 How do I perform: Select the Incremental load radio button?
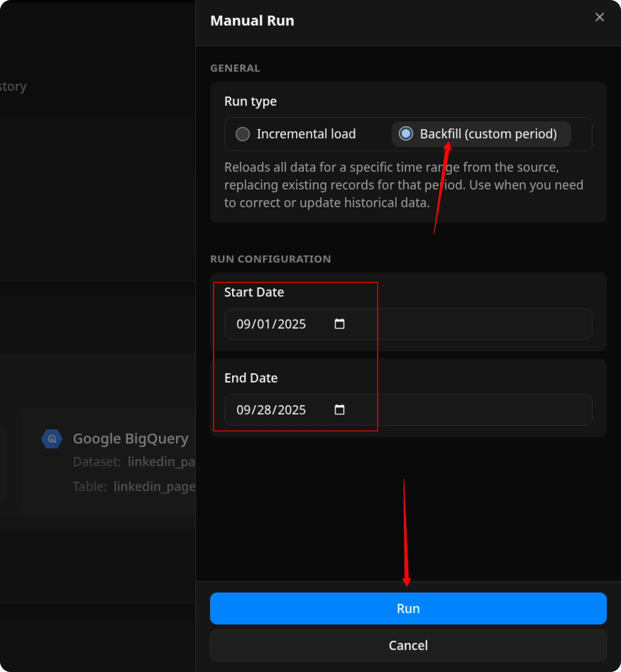pyautogui.click(x=242, y=134)
